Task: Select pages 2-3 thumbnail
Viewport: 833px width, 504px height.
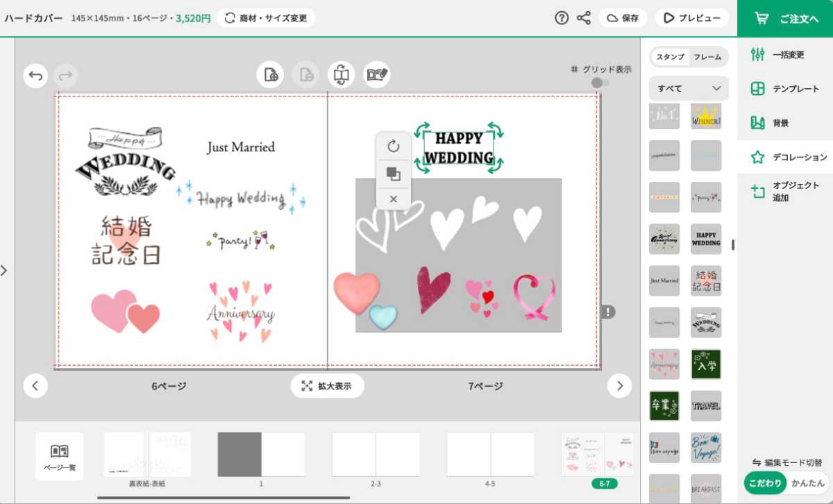Action: click(376, 455)
